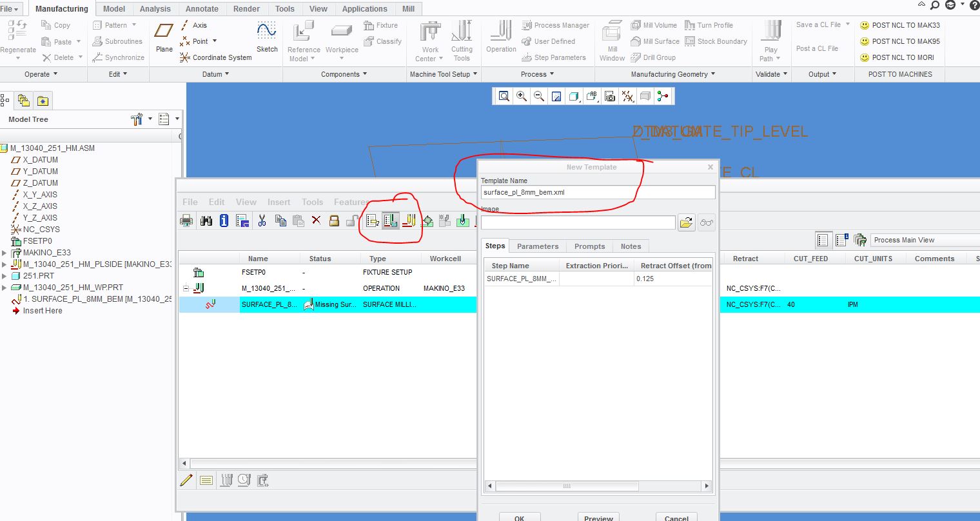The image size is (980, 521).
Task: Click the datum display filters icon
Action: pos(627,97)
